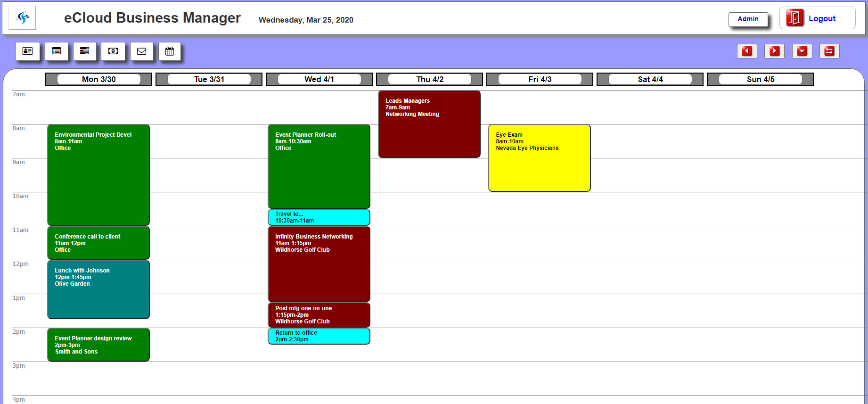Go to previous week with left arrow
The image size is (868, 404).
(x=747, y=51)
